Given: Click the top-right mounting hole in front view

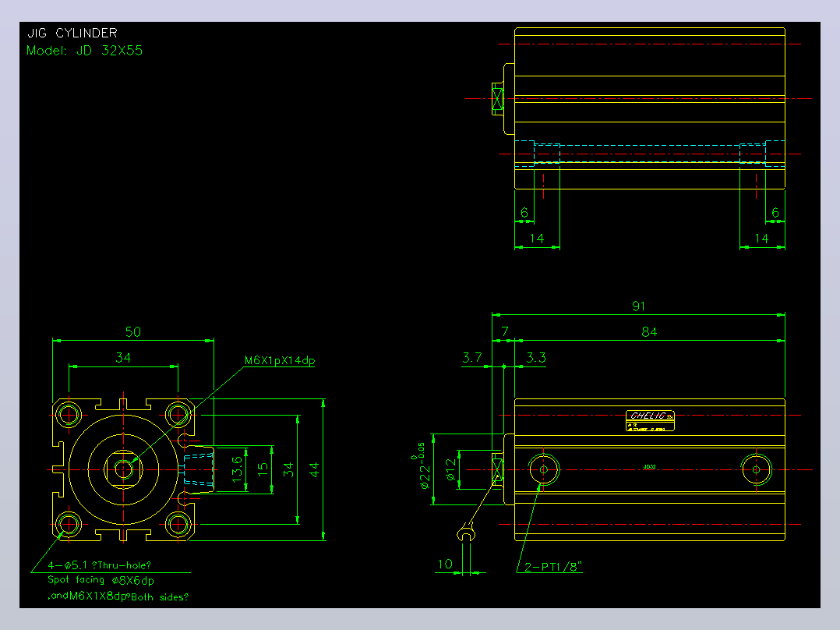Looking at the screenshot, I should 178,415.
